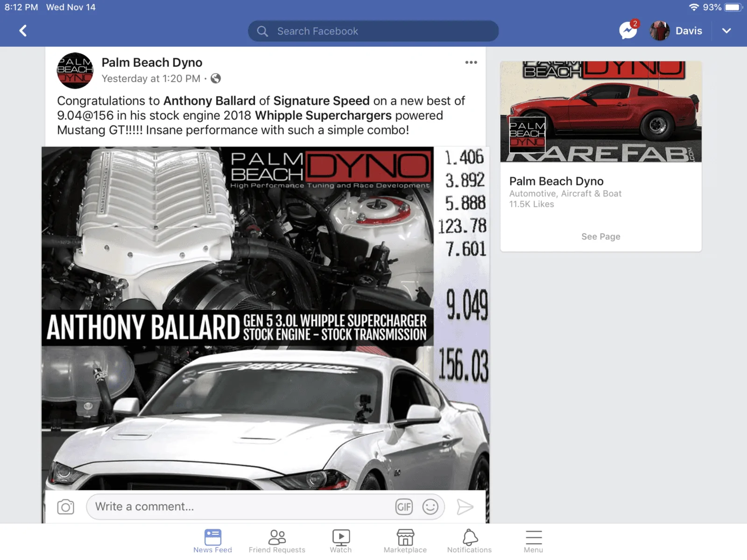747x560 pixels.
Task: Open Davis profile picture
Action: coord(660,31)
